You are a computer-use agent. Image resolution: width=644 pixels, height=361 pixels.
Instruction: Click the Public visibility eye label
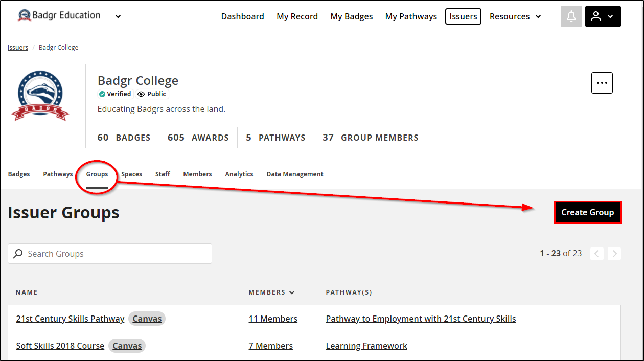(152, 94)
